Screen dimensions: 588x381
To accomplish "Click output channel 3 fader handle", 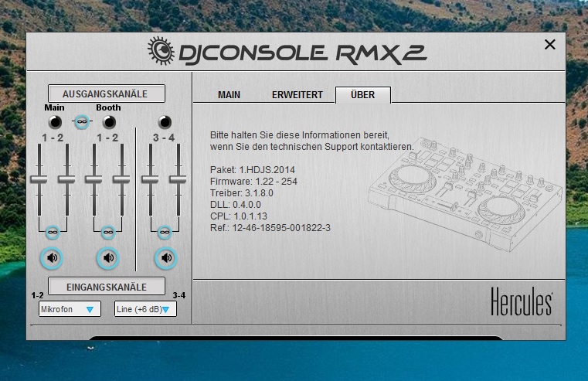I will (150, 179).
